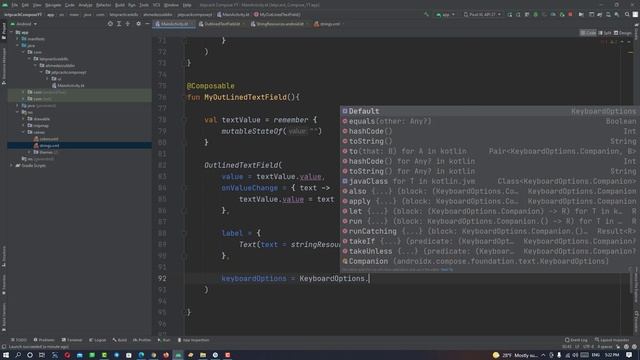Collapse the app module node
This screenshot has width=640, height=360.
coord(11,32)
